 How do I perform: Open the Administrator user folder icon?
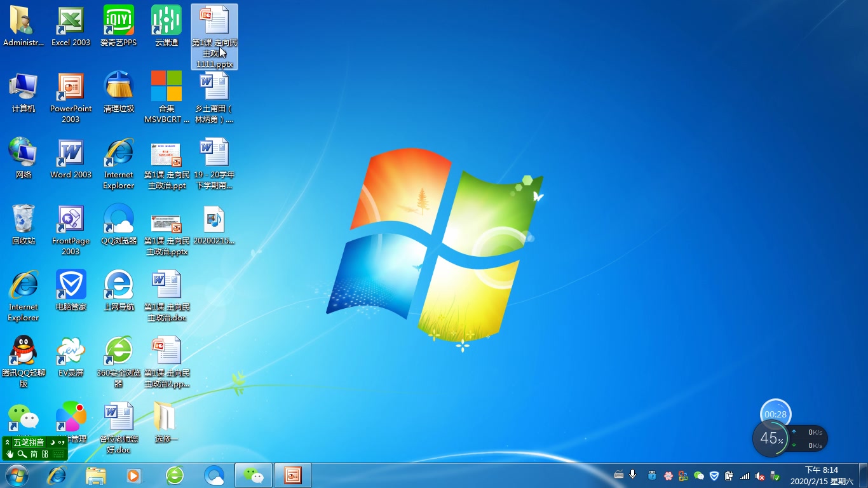[24, 26]
